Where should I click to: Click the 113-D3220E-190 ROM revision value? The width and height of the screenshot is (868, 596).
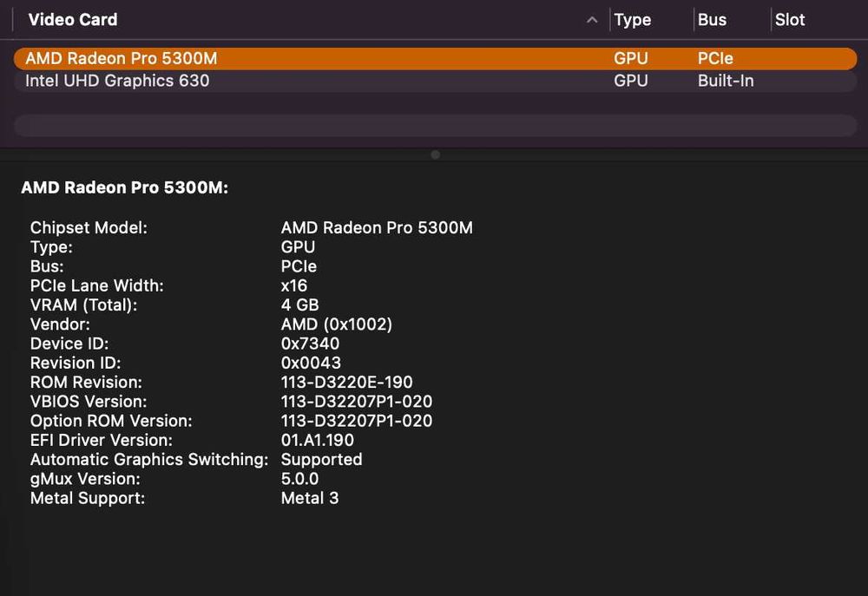[x=346, y=383]
